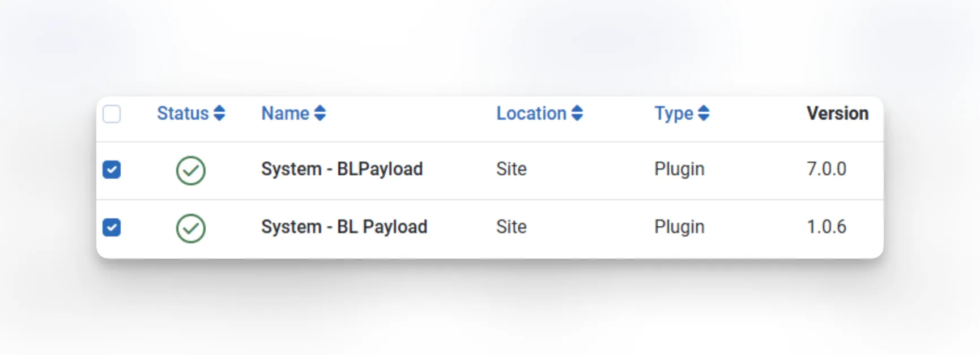
Task: Uncheck the System - BLPayload row checkbox
Action: point(112,170)
